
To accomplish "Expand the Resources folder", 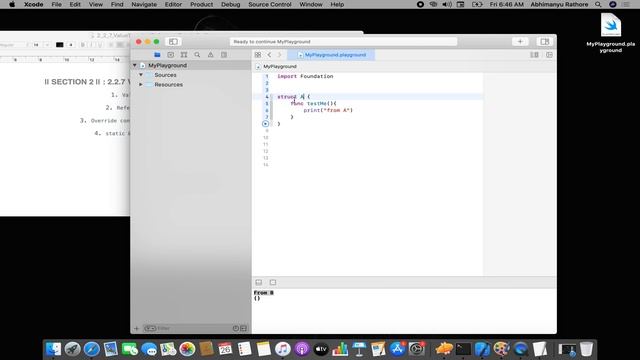I will [x=141, y=84].
